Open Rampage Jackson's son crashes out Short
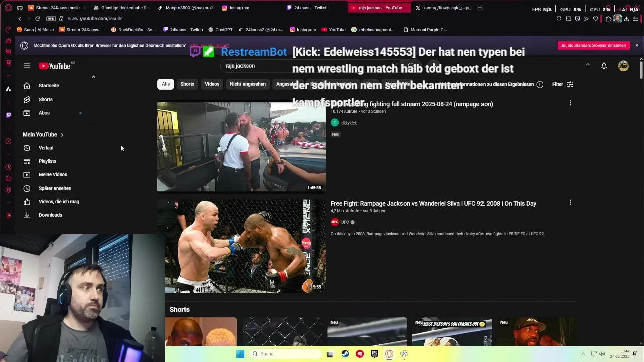Screen dimensions: 644x362 coord(452,332)
